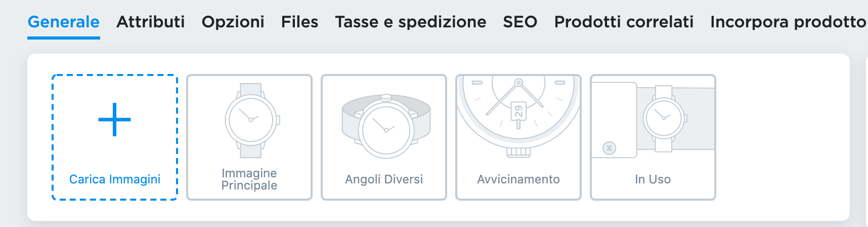The image size is (868, 227).
Task: Switch to Tasse e spedizione tab
Action: coord(411,22)
